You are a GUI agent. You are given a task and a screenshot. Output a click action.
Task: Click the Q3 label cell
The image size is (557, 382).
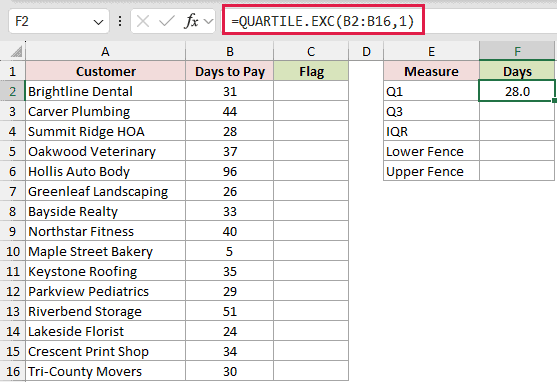coord(431,111)
